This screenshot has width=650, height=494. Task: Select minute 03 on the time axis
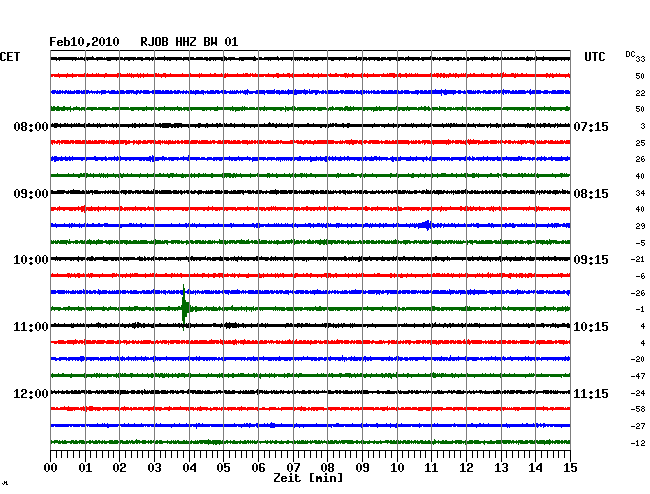tap(154, 467)
